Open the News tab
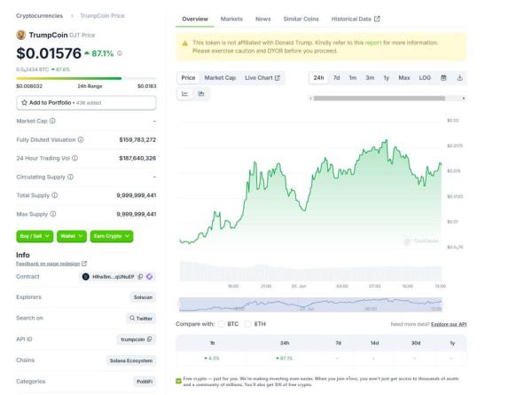532x395 pixels. click(263, 19)
